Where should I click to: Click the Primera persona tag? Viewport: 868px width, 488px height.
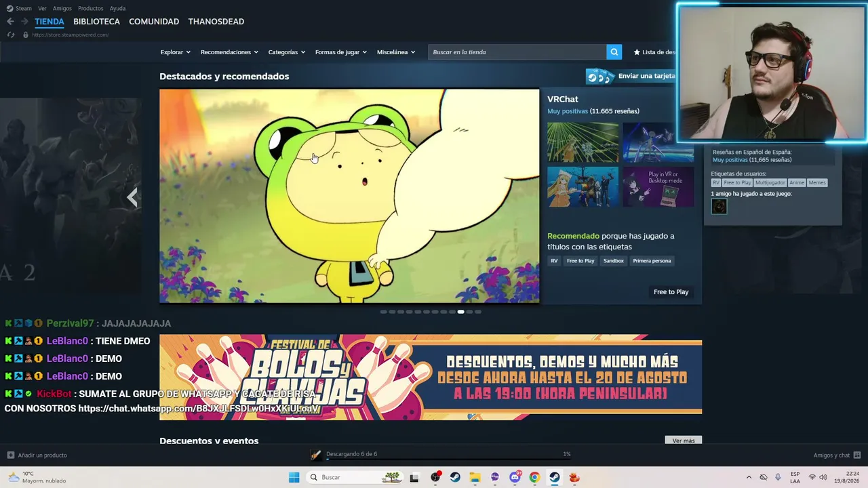[652, 261]
